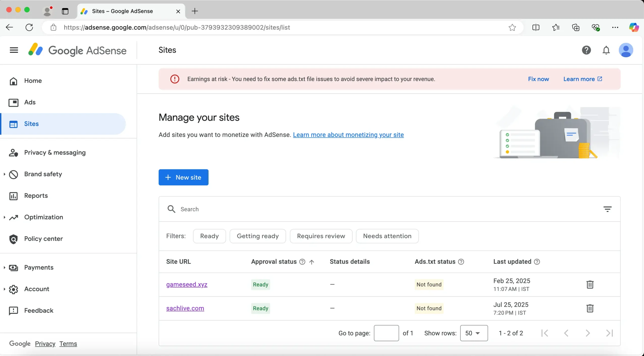Open the Show rows dropdown
This screenshot has width=644, height=356.
[474, 333]
